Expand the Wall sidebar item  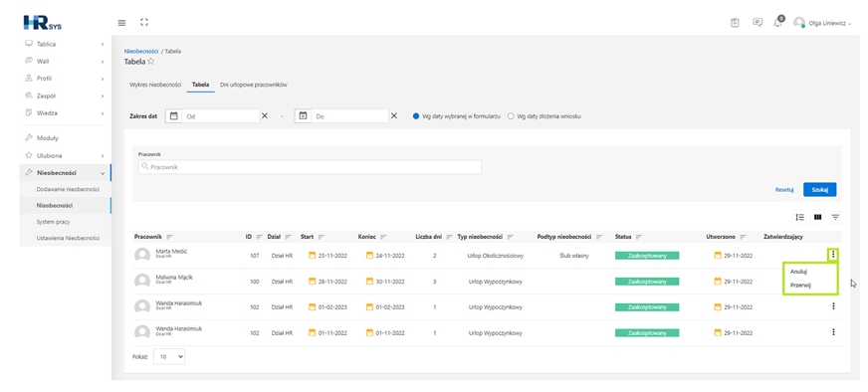click(65, 61)
